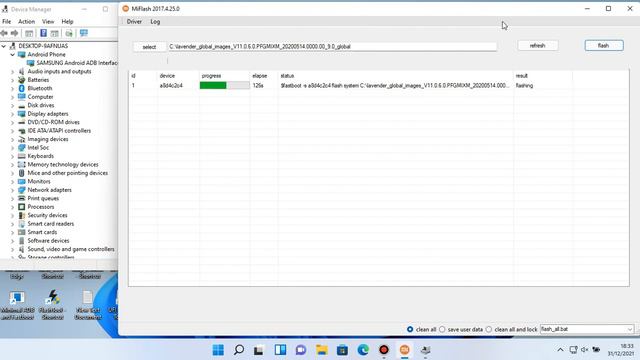
Task: Open the Minimal ADB and Fastboot desktop shortcut
Action: click(17, 305)
